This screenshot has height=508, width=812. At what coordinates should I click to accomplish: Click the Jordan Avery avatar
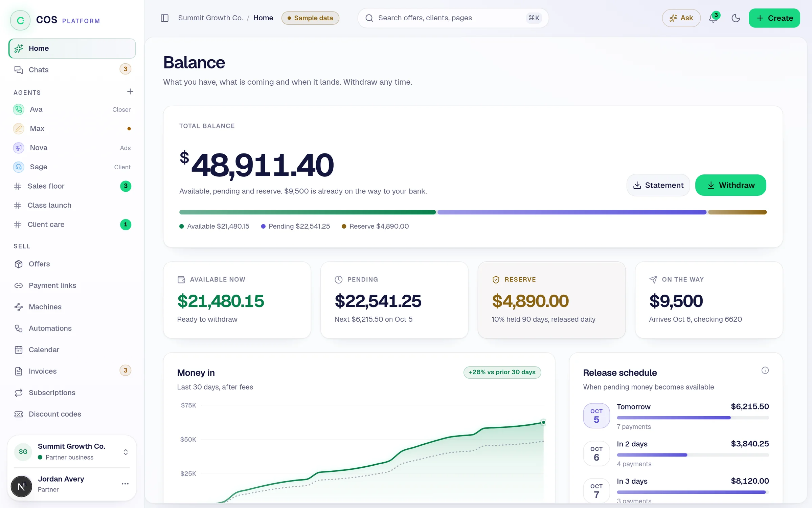coord(21,486)
